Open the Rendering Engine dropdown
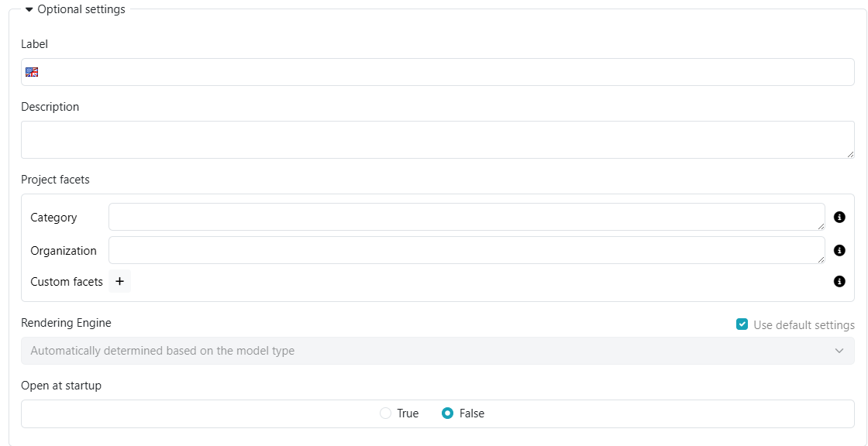 pos(438,351)
